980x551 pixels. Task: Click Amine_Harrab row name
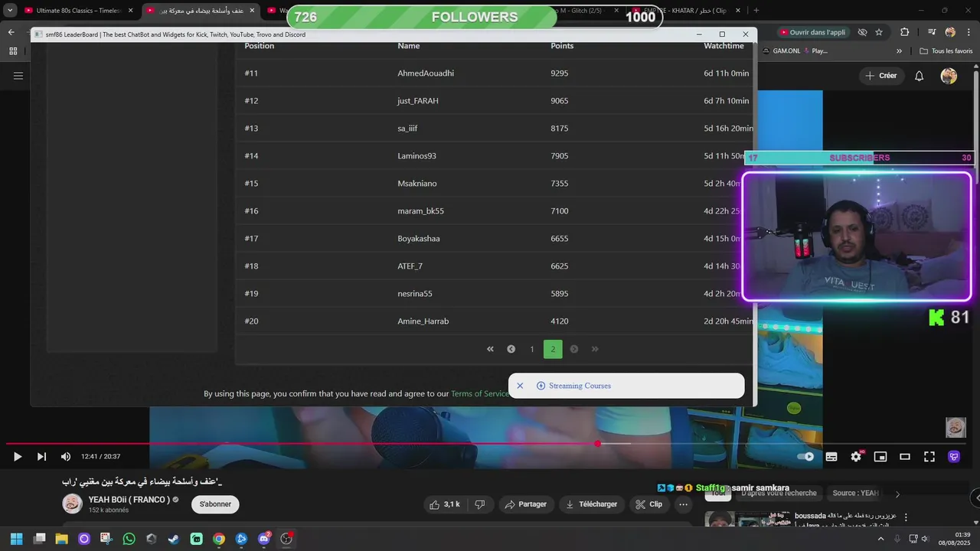click(423, 321)
